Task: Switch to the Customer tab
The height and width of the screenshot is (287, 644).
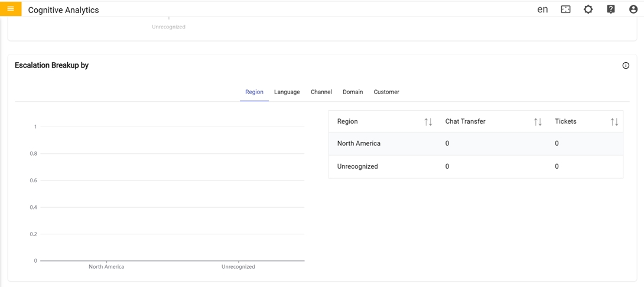Action: (x=386, y=92)
